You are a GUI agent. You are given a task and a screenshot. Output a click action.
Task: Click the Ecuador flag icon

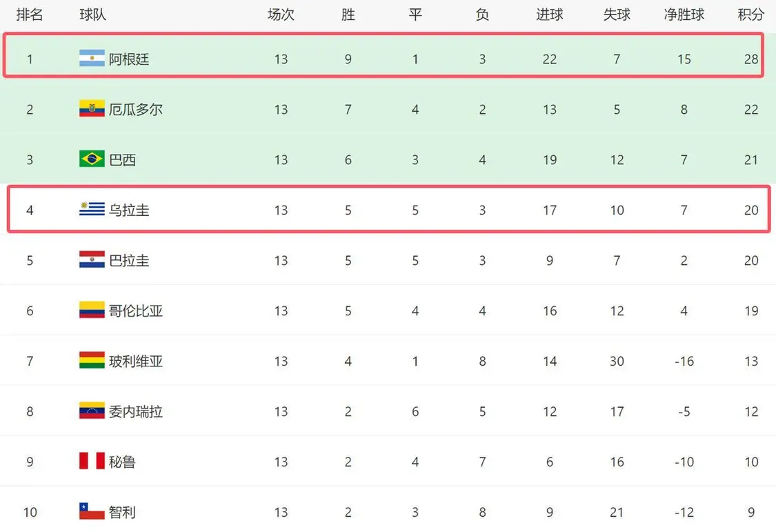click(x=92, y=109)
